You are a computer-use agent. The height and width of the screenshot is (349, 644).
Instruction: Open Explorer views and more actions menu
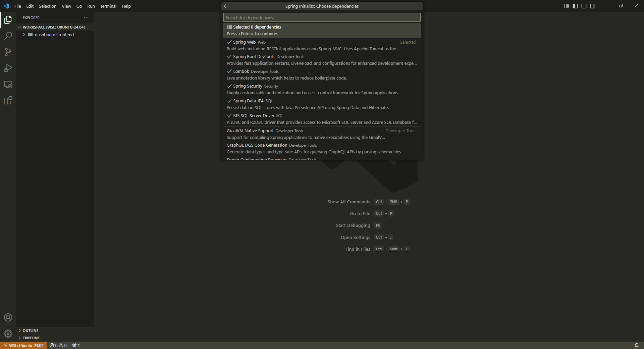pyautogui.click(x=86, y=18)
